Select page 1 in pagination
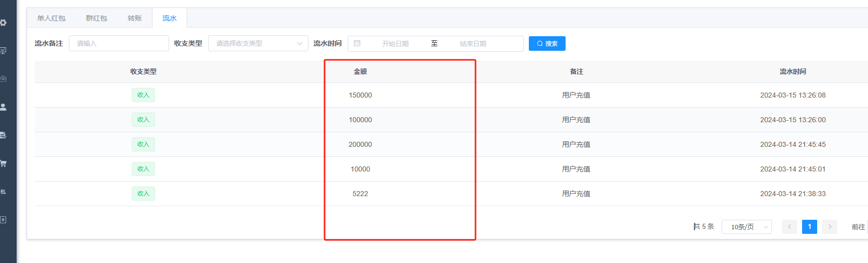Screen dimensions: 868x263 click(809, 227)
